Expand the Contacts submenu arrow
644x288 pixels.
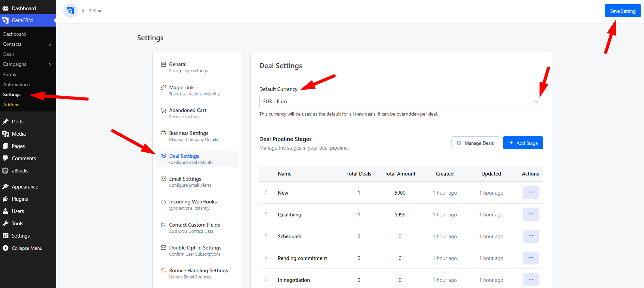point(50,44)
